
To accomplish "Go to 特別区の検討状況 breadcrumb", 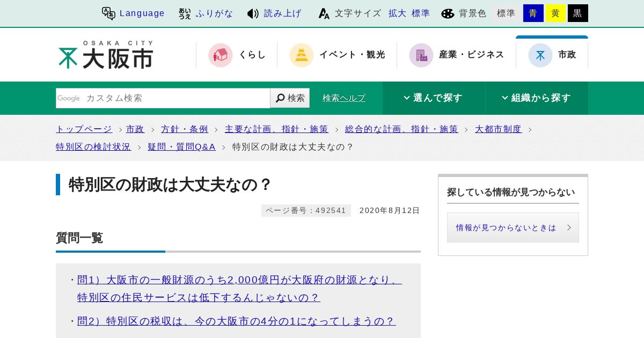I will coord(93,147).
